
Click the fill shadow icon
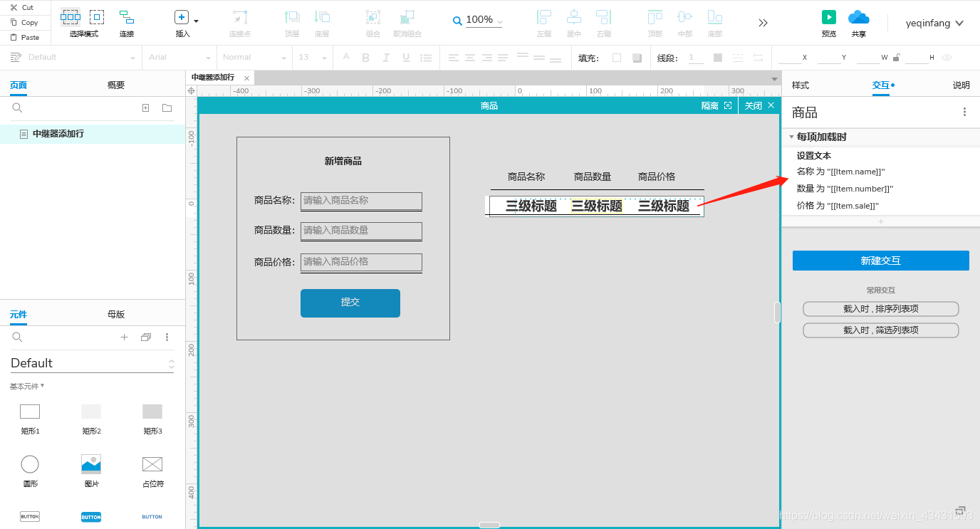click(x=637, y=58)
